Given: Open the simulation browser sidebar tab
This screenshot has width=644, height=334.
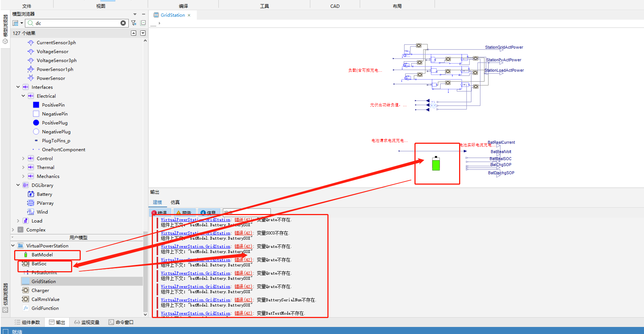Looking at the screenshot, I should point(5,298).
